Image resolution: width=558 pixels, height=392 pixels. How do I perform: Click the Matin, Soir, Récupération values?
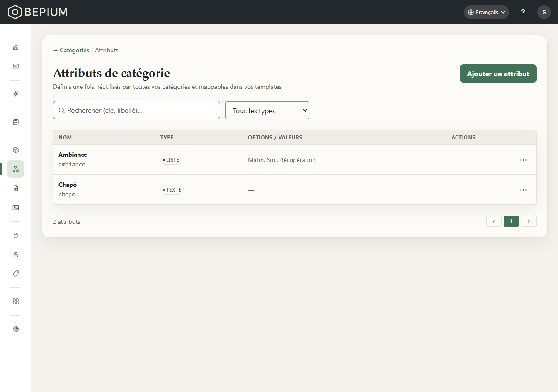click(282, 160)
